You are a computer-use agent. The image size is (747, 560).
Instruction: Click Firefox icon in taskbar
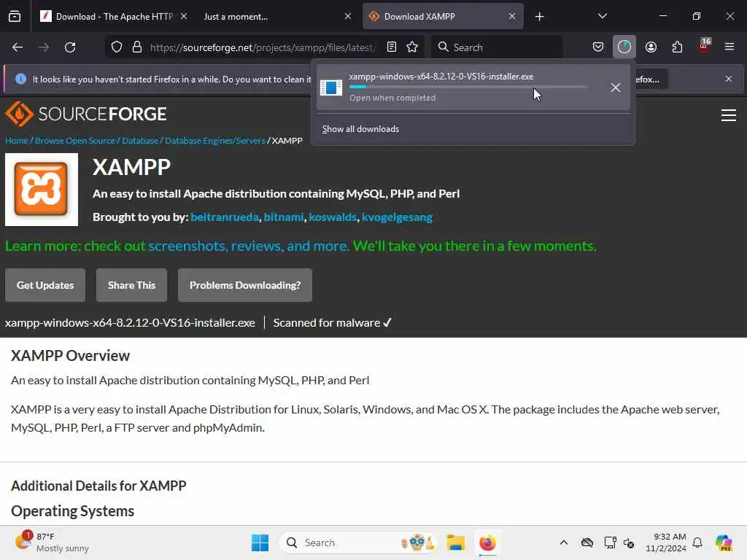pos(487,542)
